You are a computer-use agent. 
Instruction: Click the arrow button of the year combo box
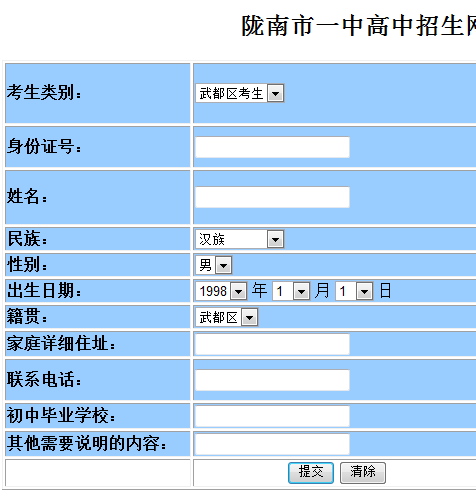238,291
